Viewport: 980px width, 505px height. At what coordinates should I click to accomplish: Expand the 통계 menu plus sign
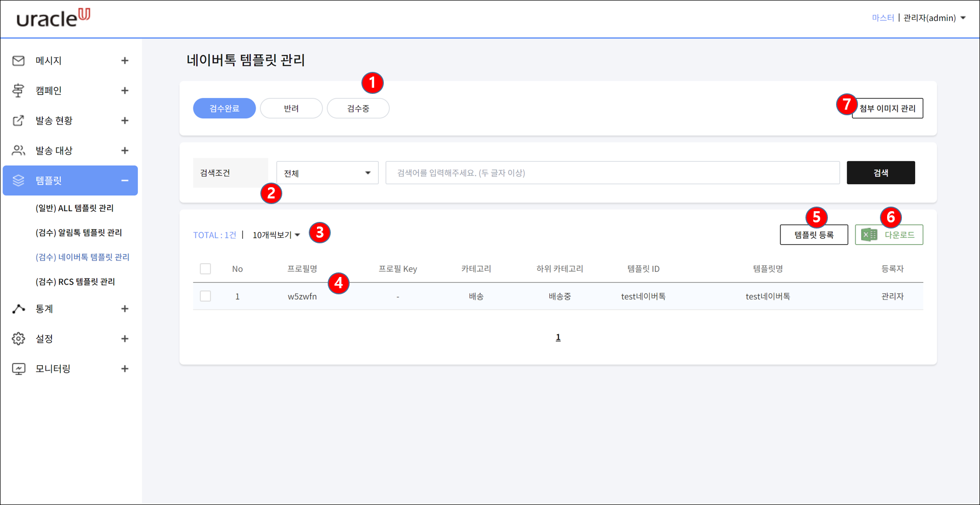tap(125, 309)
